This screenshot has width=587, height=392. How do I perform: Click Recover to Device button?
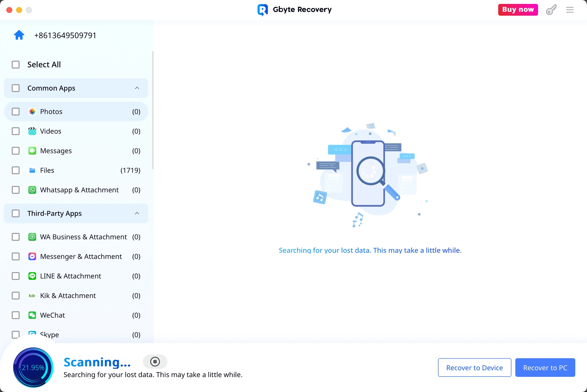click(x=474, y=368)
